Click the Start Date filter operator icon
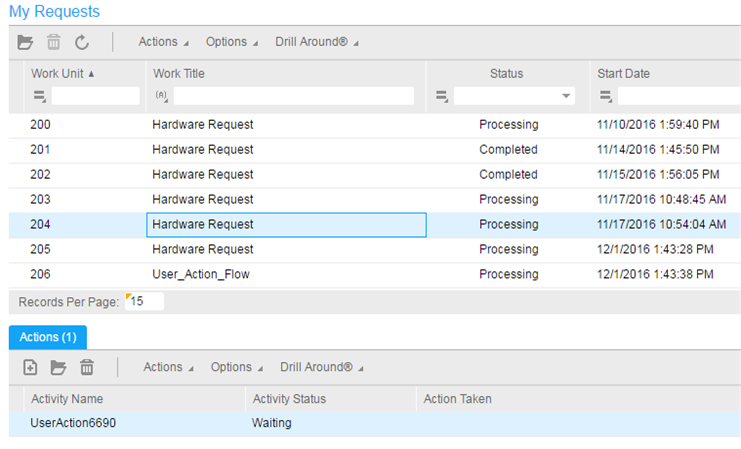The width and height of the screenshot is (741, 449). [606, 96]
